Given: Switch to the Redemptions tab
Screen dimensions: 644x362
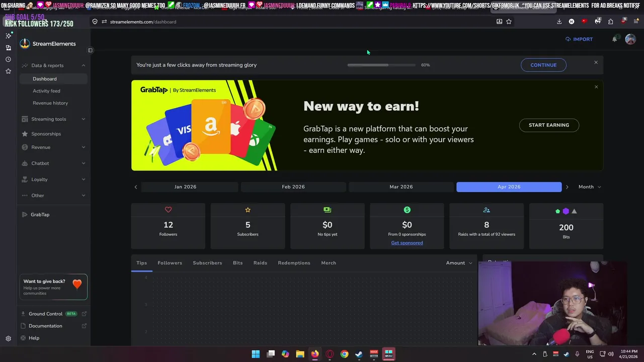Looking at the screenshot, I should pyautogui.click(x=294, y=263).
